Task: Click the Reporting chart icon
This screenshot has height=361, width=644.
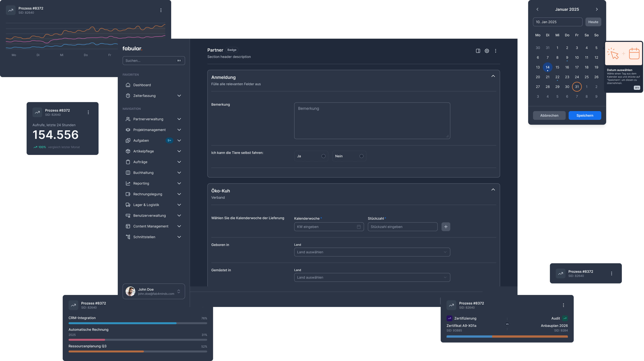Action: point(128,183)
